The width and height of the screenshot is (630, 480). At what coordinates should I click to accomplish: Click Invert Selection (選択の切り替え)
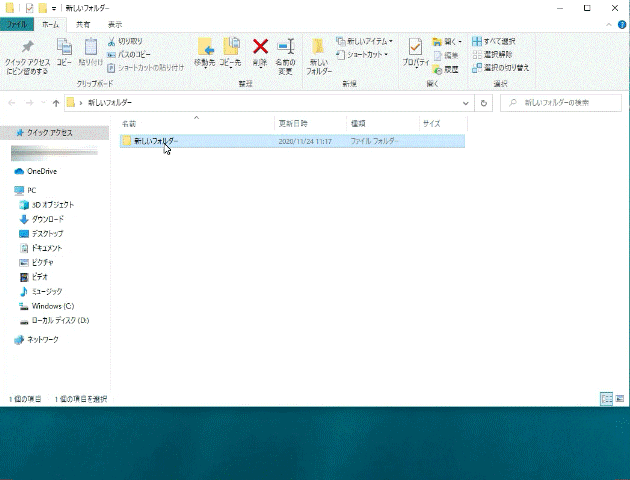(500, 68)
